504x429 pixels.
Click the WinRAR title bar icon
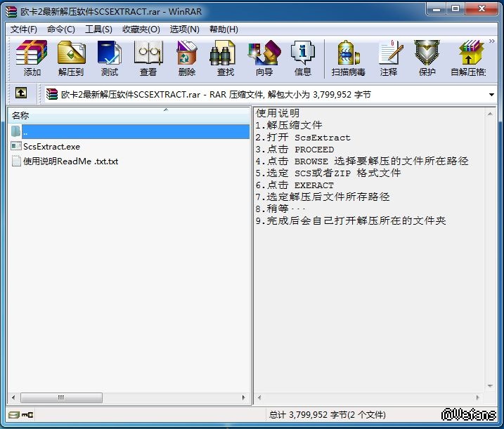[11, 11]
